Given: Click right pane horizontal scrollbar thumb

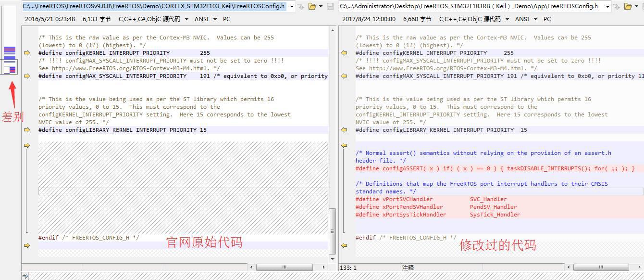Looking at the screenshot, I should (x=601, y=267).
